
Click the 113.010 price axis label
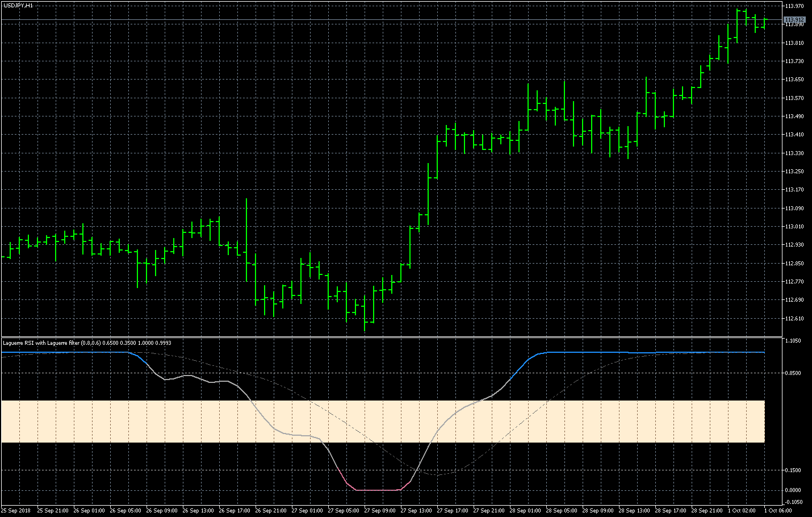pyautogui.click(x=794, y=227)
